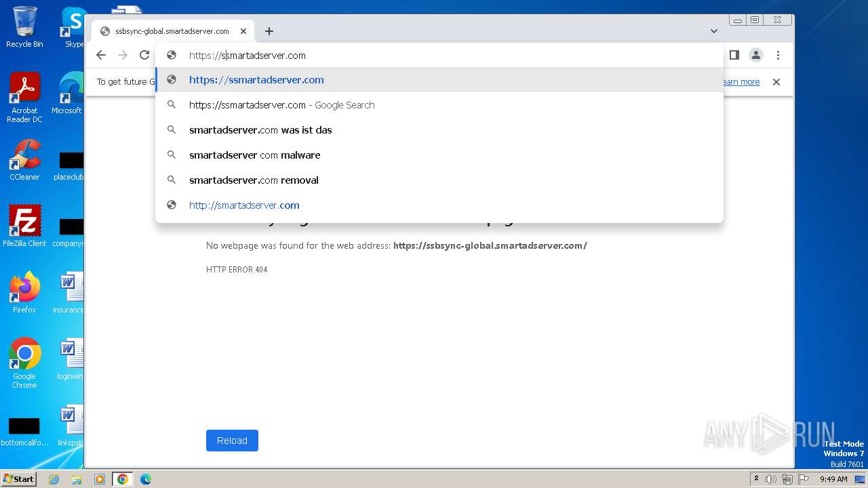Image resolution: width=868 pixels, height=488 pixels.
Task: Click the Windows Start button
Action: coord(19,479)
